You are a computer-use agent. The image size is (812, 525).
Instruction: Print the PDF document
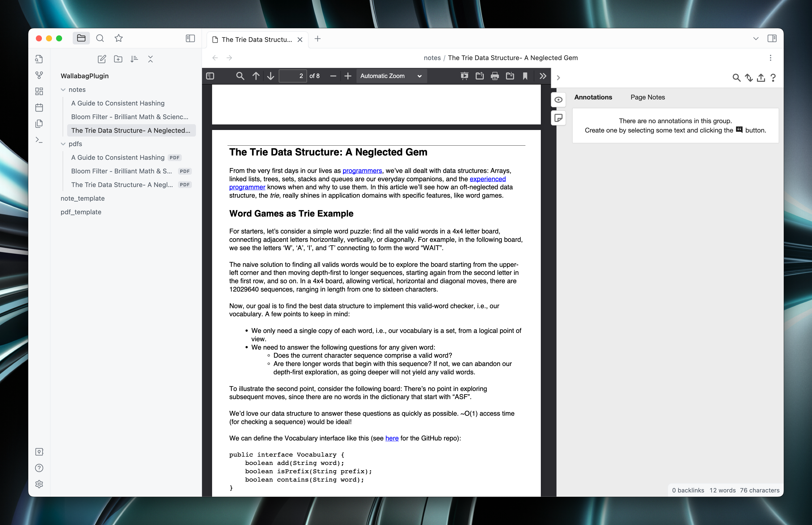pyautogui.click(x=495, y=76)
